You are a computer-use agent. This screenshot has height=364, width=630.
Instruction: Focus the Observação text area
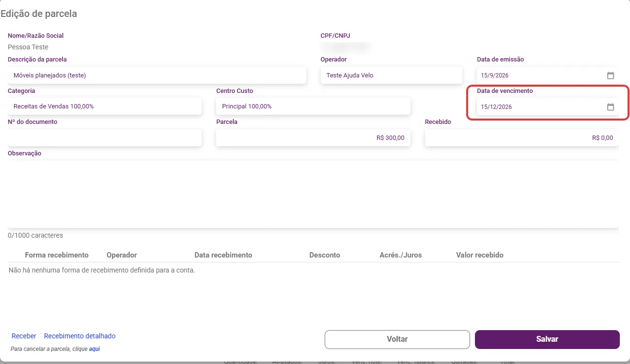coord(313,194)
